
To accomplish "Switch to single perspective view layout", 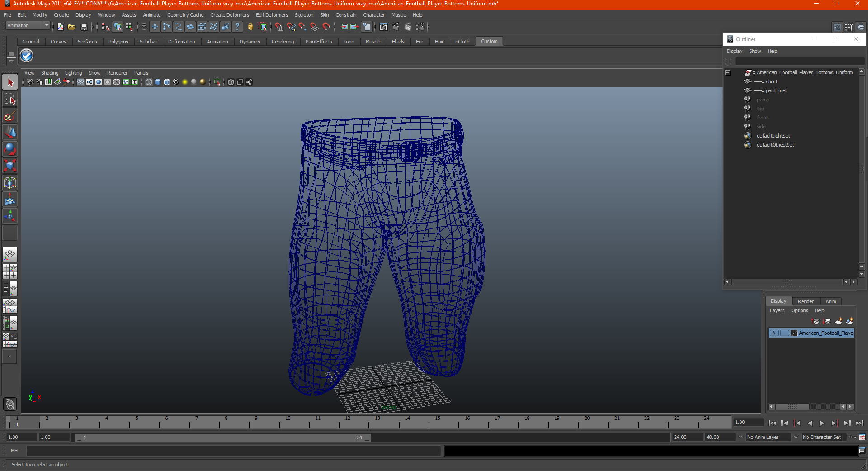I will (10, 254).
